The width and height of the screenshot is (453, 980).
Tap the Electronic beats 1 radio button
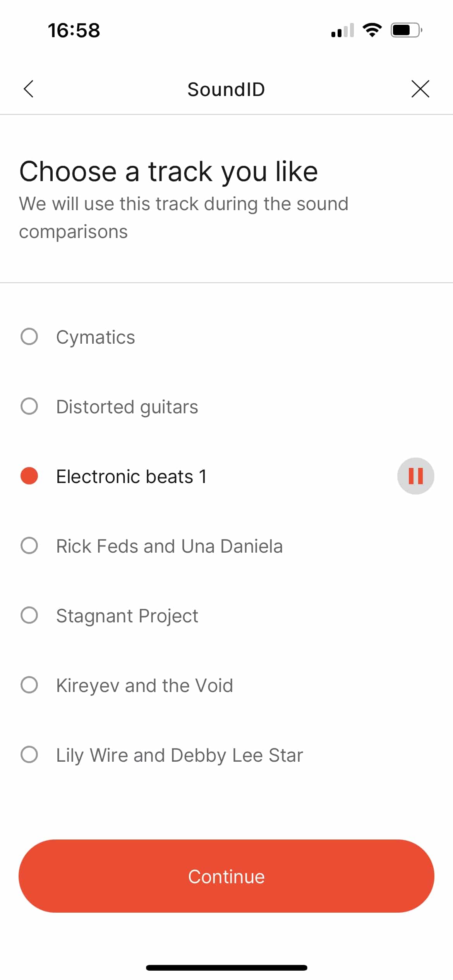(x=29, y=476)
